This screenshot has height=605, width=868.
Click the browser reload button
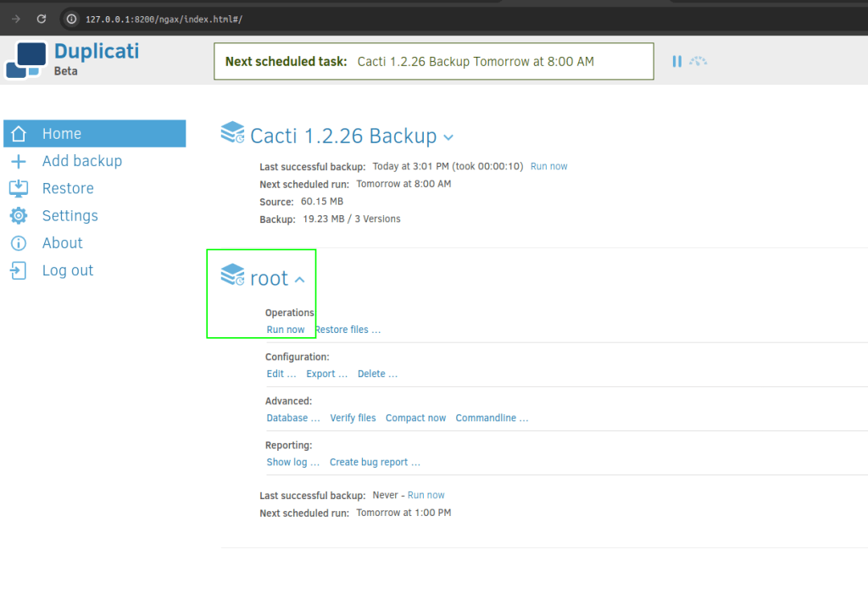click(x=41, y=19)
